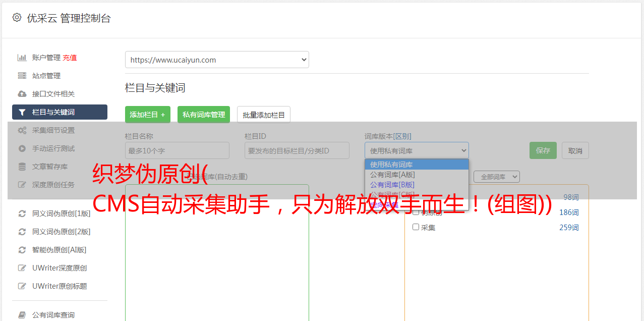Open the red 充值 recharge link

(x=70, y=58)
